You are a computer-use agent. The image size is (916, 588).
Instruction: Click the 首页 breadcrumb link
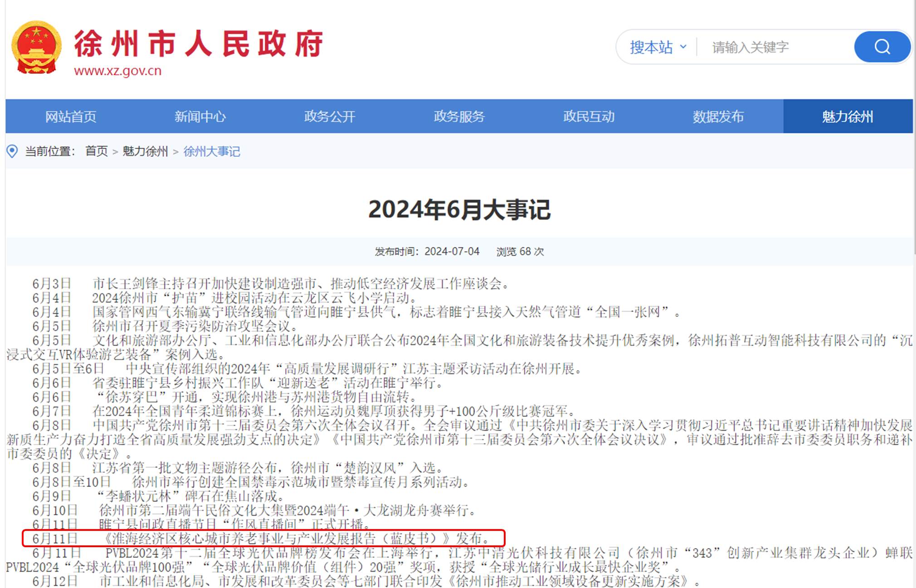[97, 151]
